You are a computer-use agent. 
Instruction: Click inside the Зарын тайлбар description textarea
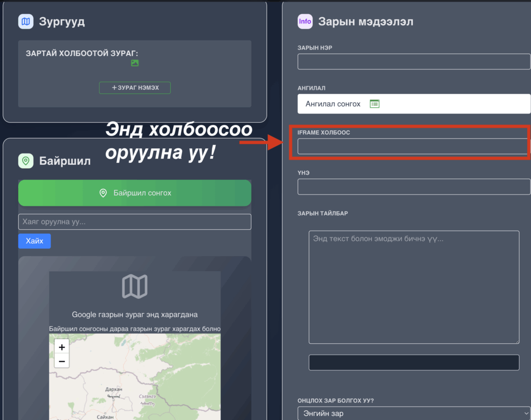pyautogui.click(x=413, y=287)
